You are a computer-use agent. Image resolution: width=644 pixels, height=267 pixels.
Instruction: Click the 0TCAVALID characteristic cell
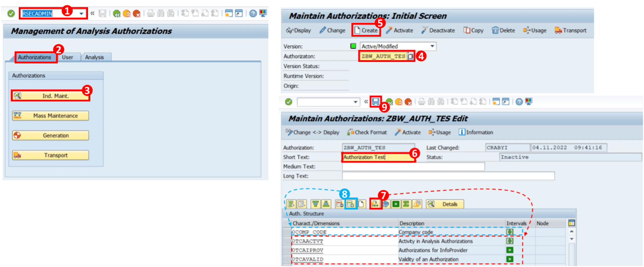[344, 259]
